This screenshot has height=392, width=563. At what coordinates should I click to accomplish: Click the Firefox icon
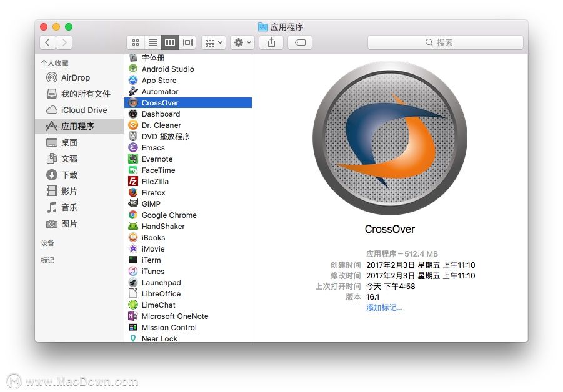click(133, 192)
